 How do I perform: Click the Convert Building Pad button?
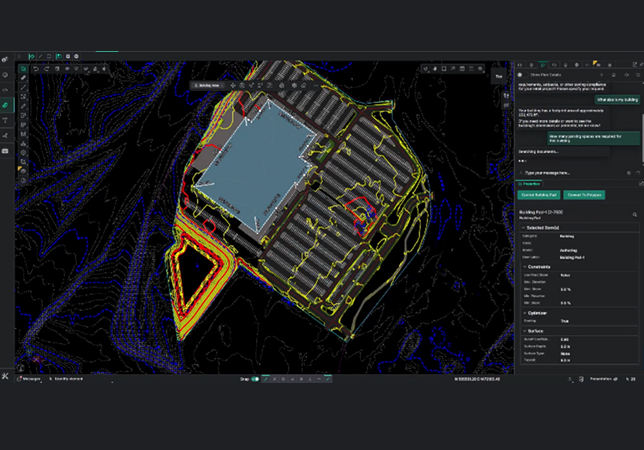pos(539,195)
